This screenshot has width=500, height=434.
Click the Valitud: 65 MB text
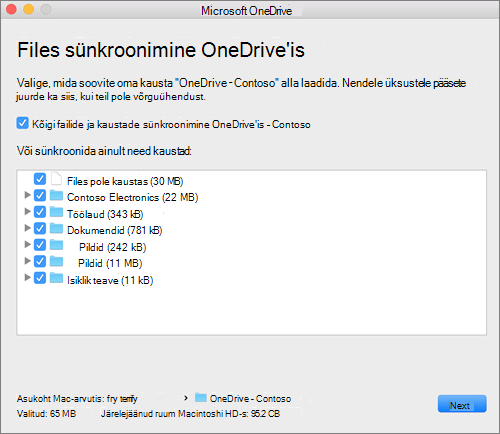46,414
